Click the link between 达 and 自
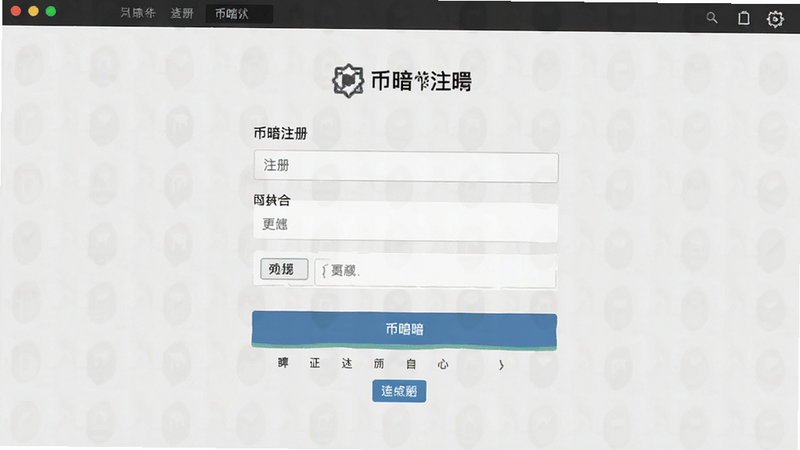 [x=379, y=364]
